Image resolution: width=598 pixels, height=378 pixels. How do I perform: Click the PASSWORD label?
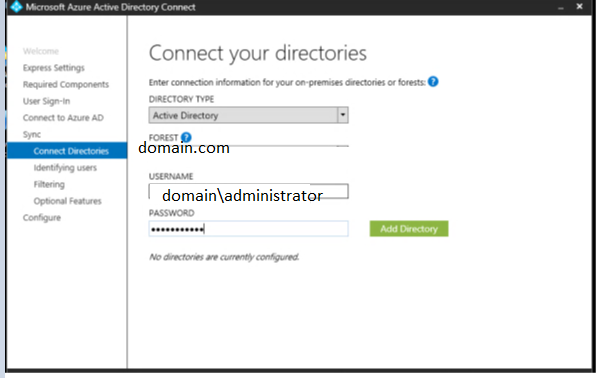171,213
